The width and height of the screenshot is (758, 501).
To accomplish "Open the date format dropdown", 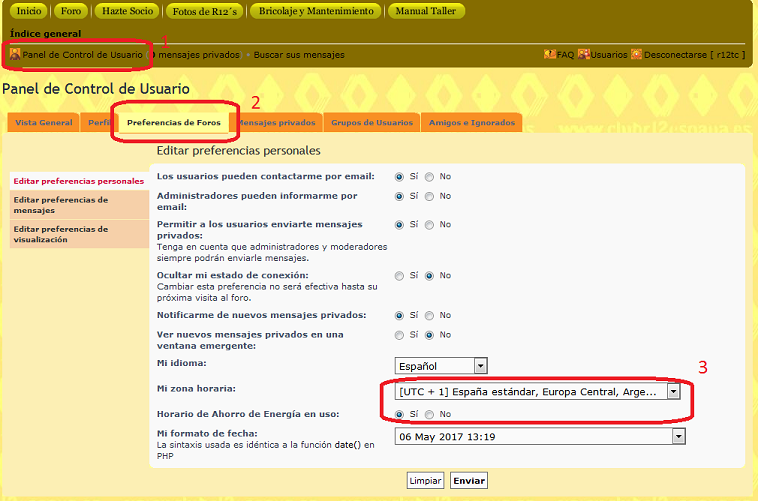I will pyautogui.click(x=679, y=436).
